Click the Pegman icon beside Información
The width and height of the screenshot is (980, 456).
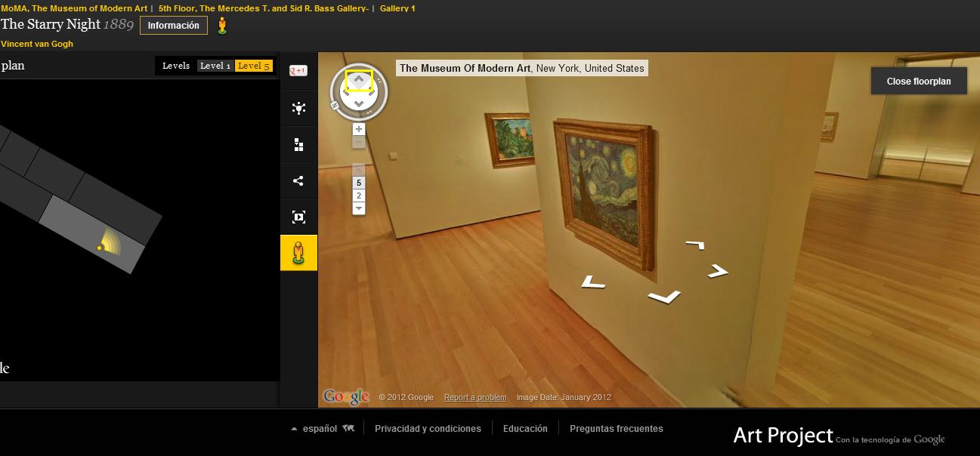coord(222,26)
